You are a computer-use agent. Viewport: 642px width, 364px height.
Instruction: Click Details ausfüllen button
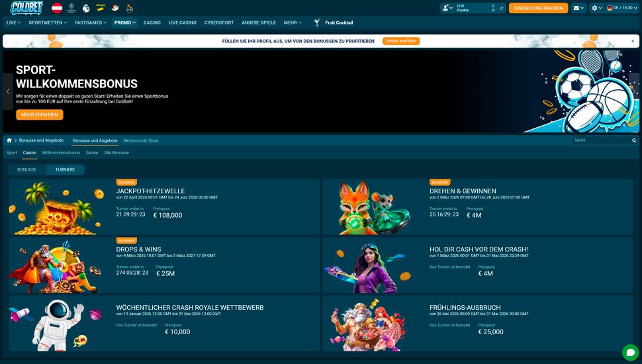(x=401, y=41)
